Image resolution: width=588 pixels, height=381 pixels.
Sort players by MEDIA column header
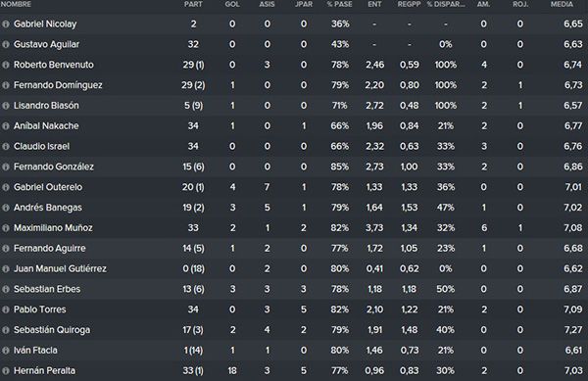[x=562, y=4]
